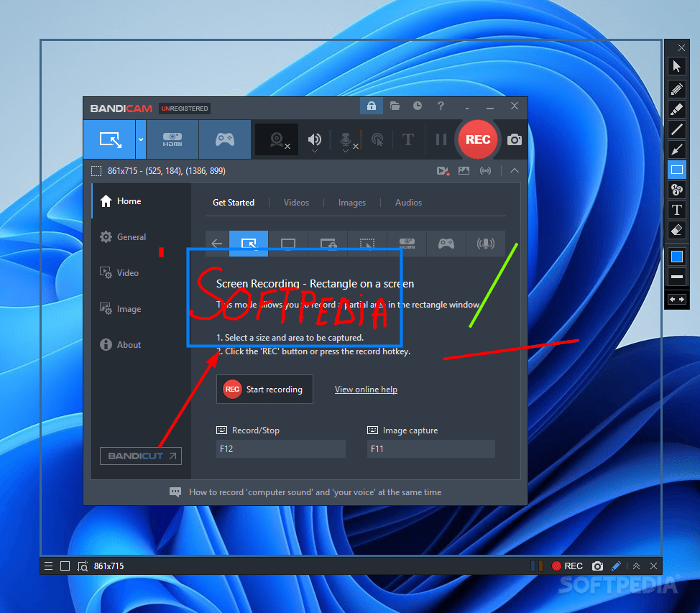The image size is (700, 613).
Task: Mute the microphone input
Action: point(345,139)
